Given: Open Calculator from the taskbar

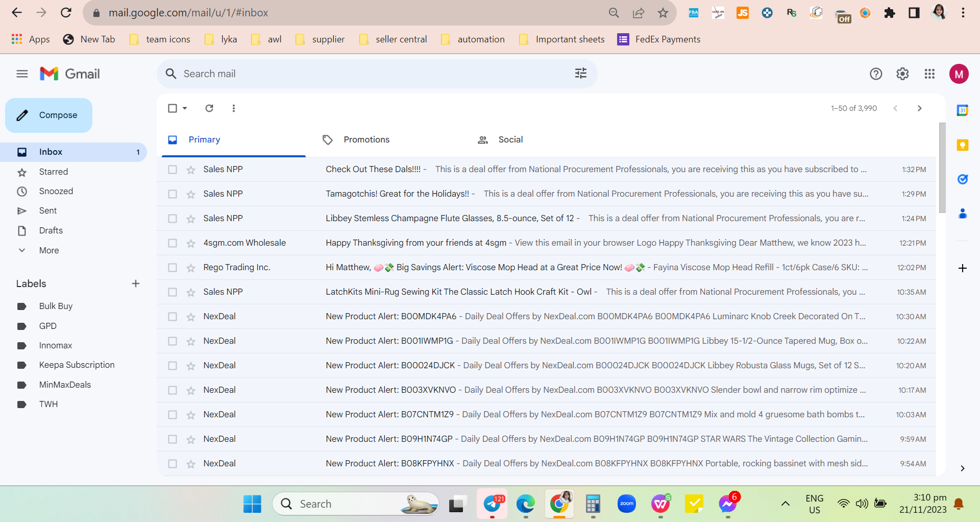Looking at the screenshot, I should [593, 504].
